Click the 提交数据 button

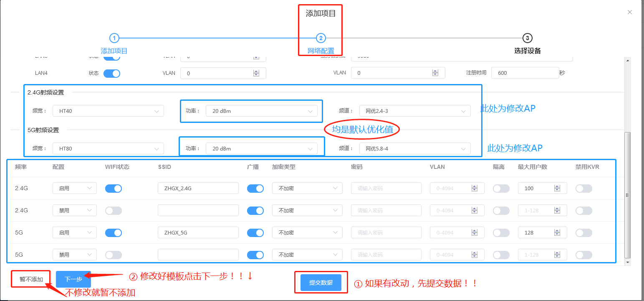click(x=321, y=283)
